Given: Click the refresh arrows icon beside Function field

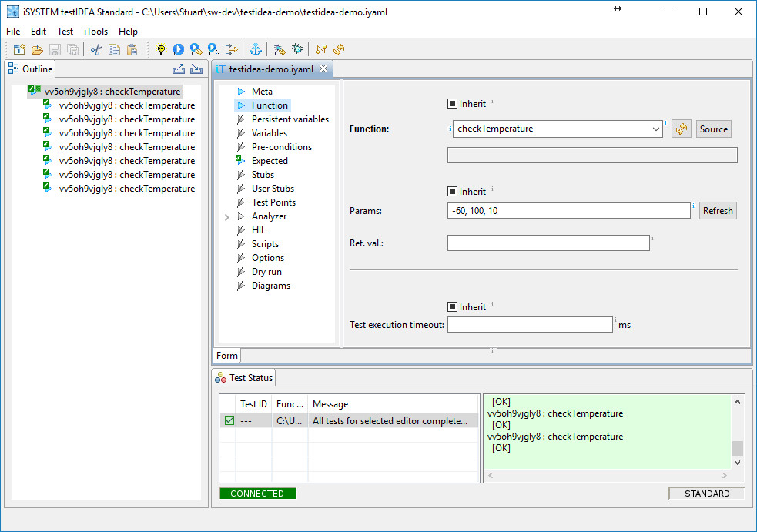Looking at the screenshot, I should [x=681, y=129].
